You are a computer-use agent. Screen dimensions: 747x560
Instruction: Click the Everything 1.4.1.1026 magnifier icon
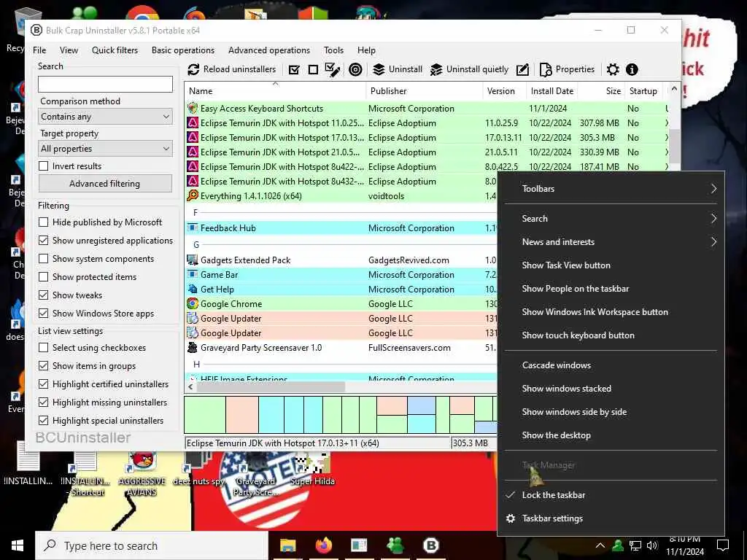click(193, 195)
